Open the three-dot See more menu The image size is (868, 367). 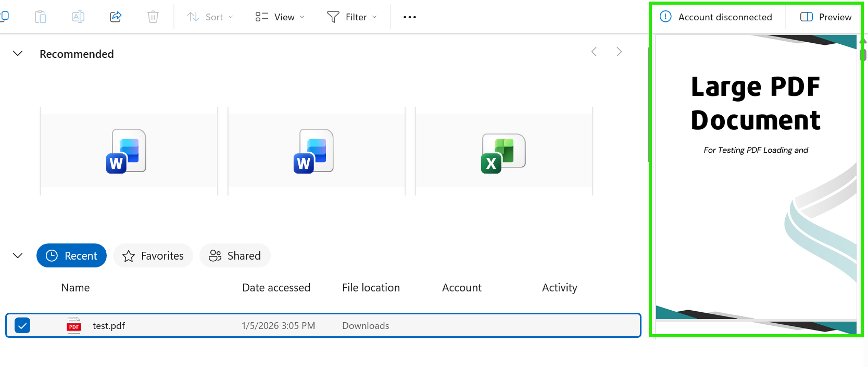410,17
